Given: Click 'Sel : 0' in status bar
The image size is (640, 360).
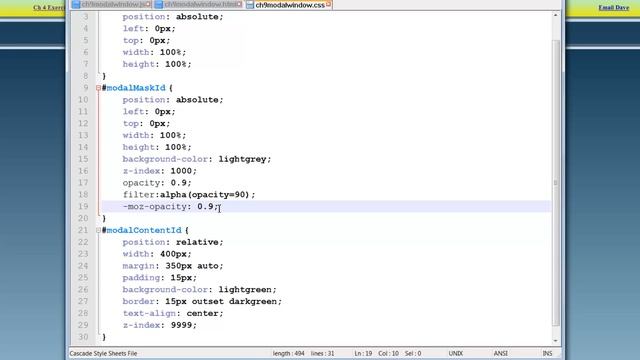Looking at the screenshot, I should coord(413,353).
